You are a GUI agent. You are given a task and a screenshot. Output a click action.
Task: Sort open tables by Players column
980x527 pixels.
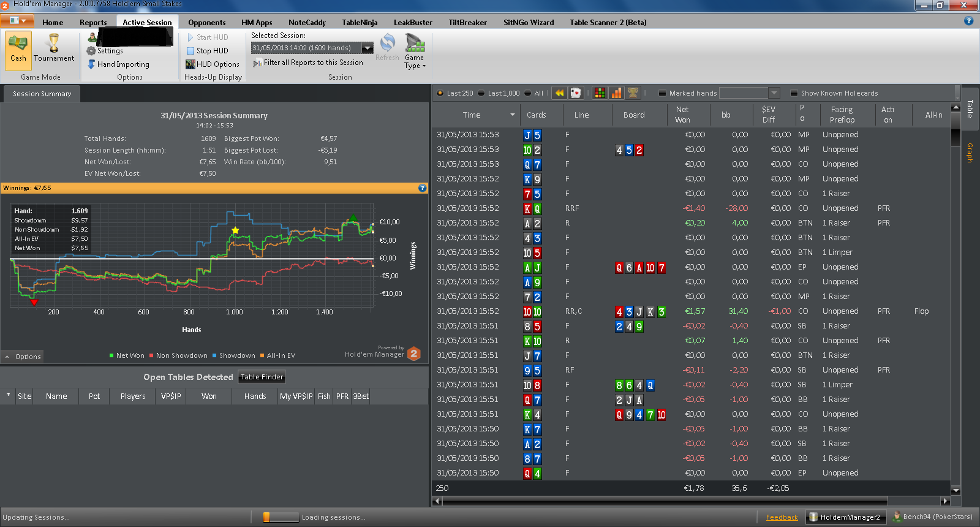(133, 396)
